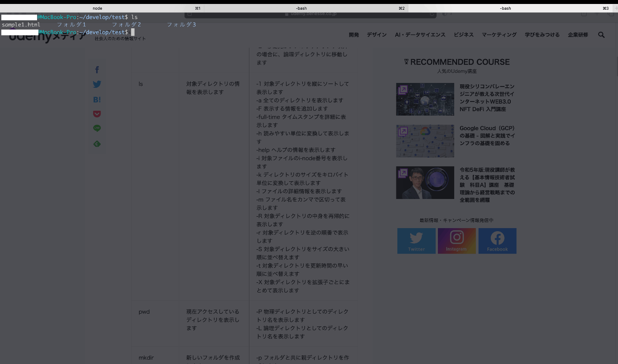The image size is (618, 364).
Task: Open the デザイン nav menu item
Action: click(377, 35)
